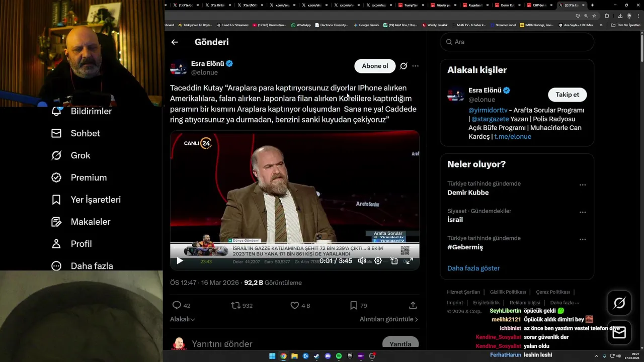644x362 pixels.
Task: Open Premium in the sidebar
Action: click(79, 177)
